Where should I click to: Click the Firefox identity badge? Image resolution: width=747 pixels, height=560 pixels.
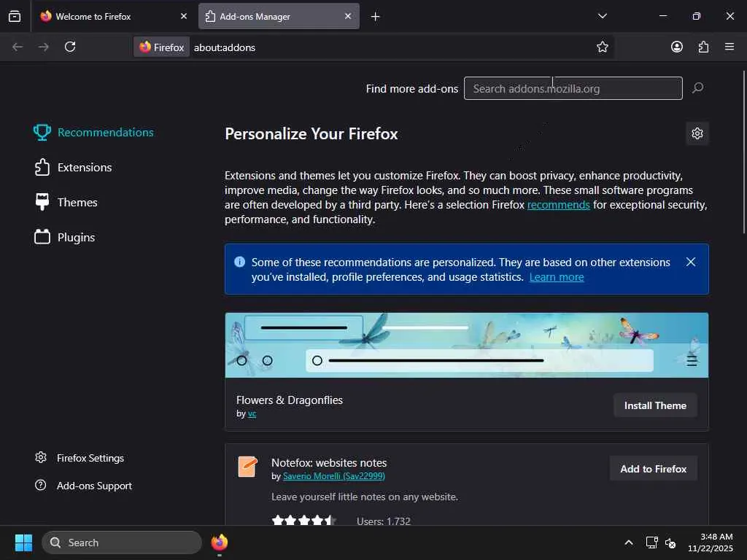(161, 47)
